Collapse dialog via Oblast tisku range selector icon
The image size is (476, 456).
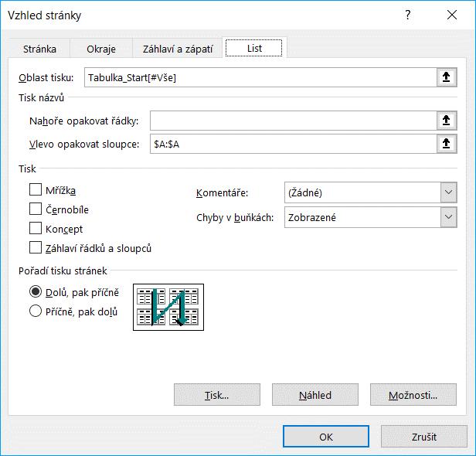(447, 77)
